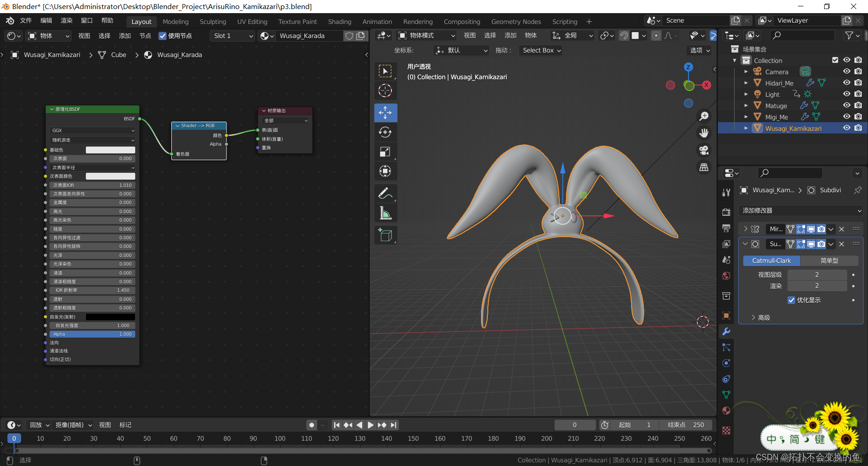Toggle Collection exclude checkbox in outliner
Image resolution: width=868 pixels, height=466 pixels.
tap(835, 60)
